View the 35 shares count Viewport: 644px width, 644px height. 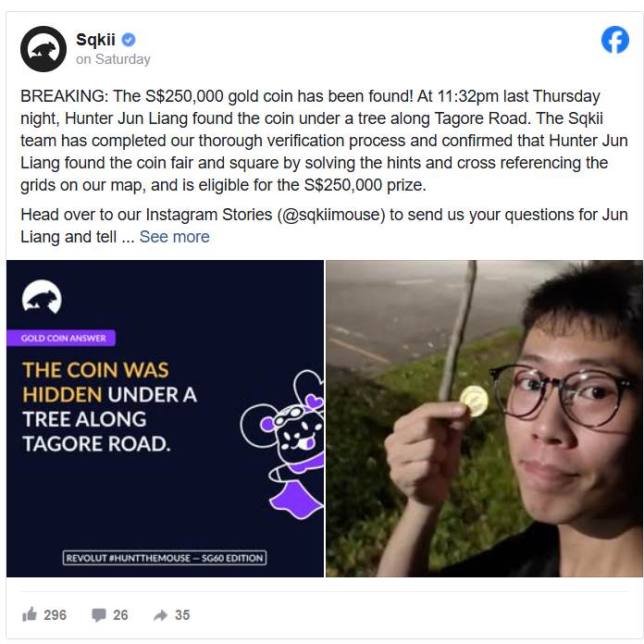(182, 614)
